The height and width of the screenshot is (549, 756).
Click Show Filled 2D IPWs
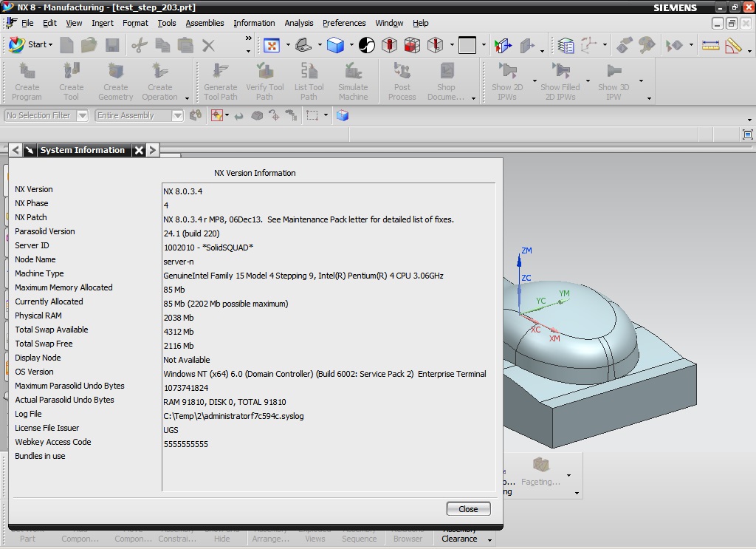click(x=560, y=81)
